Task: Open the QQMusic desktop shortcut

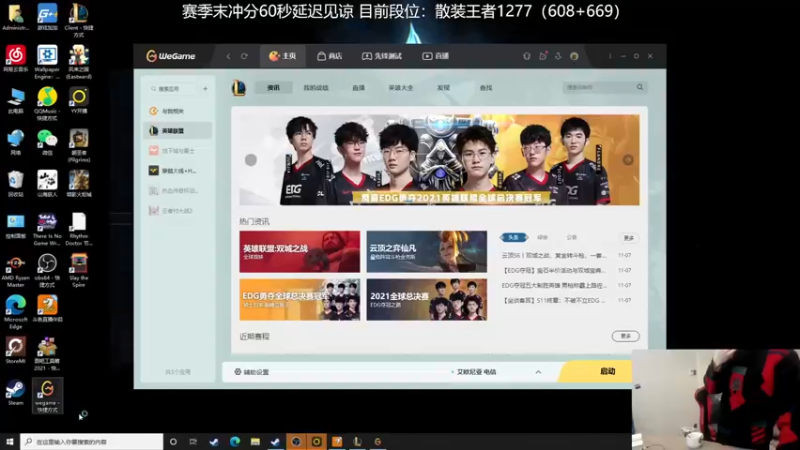Action: [x=47, y=104]
